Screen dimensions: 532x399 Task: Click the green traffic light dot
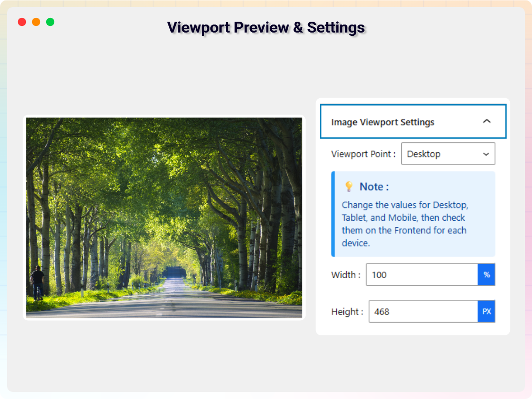[50, 22]
